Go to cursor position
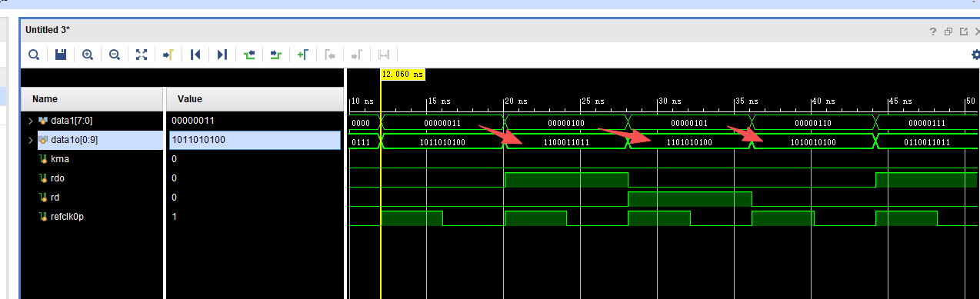This screenshot has width=980, height=299. pyautogui.click(x=168, y=55)
